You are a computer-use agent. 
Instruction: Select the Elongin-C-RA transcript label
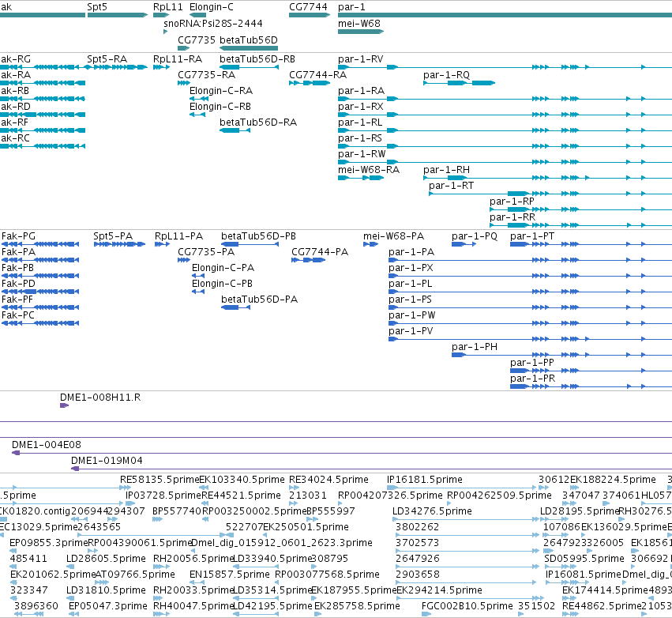click(221, 91)
